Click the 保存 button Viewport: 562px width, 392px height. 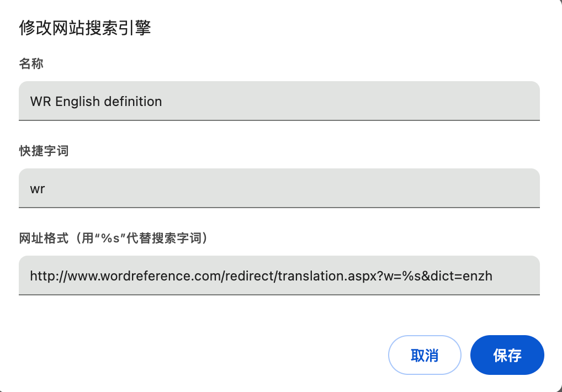tap(507, 355)
